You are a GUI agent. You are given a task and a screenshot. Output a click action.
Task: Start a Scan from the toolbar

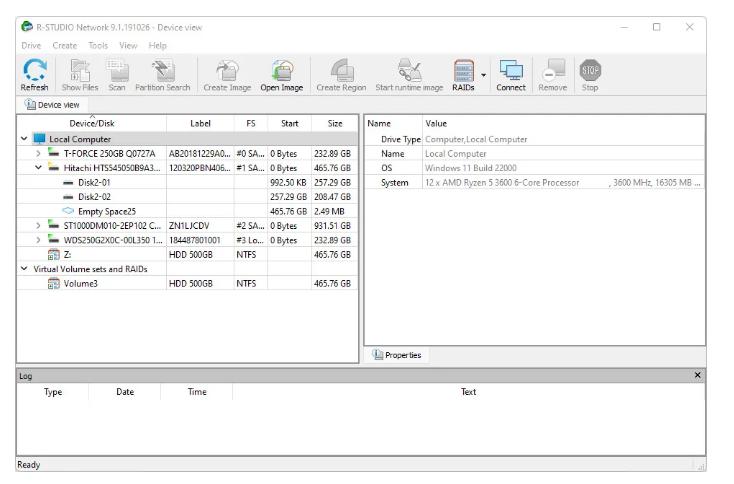click(117, 72)
